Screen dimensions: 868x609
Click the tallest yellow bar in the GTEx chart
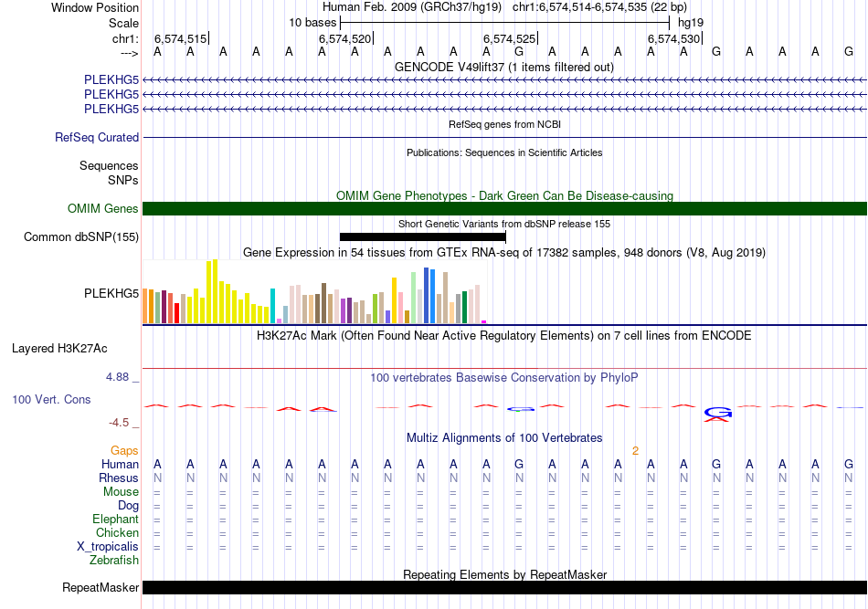point(216,291)
